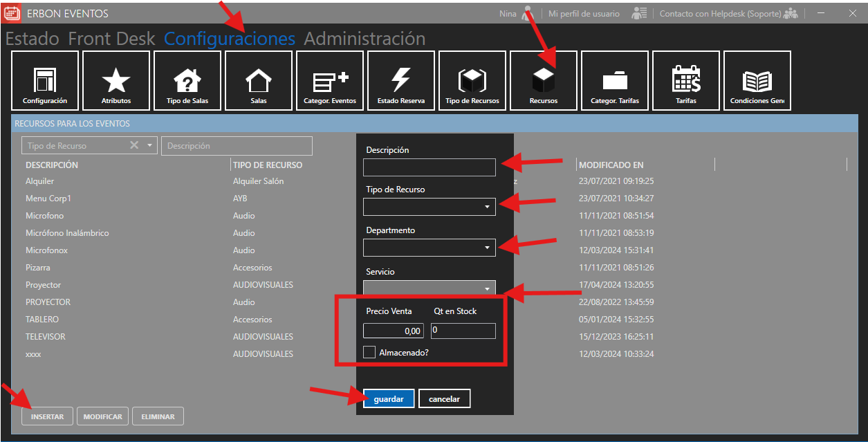Image resolution: width=868 pixels, height=442 pixels.
Task: Click the Precio Venta field
Action: point(393,331)
